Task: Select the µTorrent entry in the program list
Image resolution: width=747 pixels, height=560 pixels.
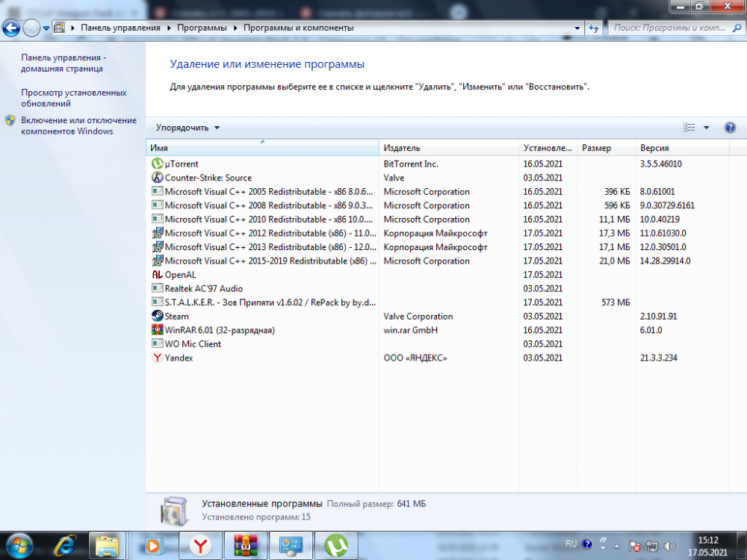Action: 182,164
